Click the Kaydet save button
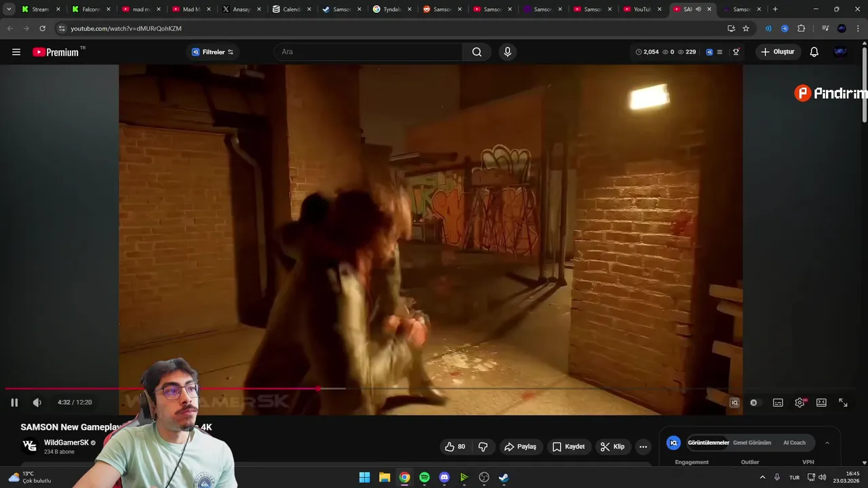 [568, 447]
